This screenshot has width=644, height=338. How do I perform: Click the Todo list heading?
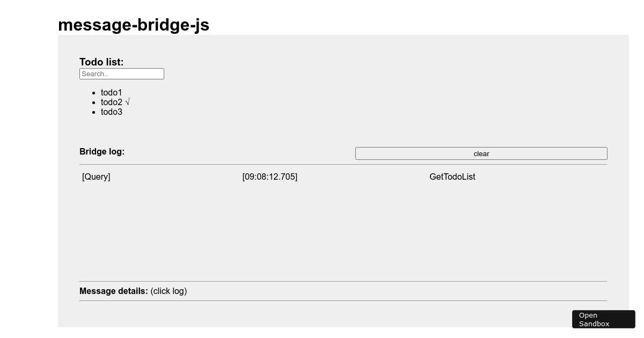pyautogui.click(x=101, y=62)
